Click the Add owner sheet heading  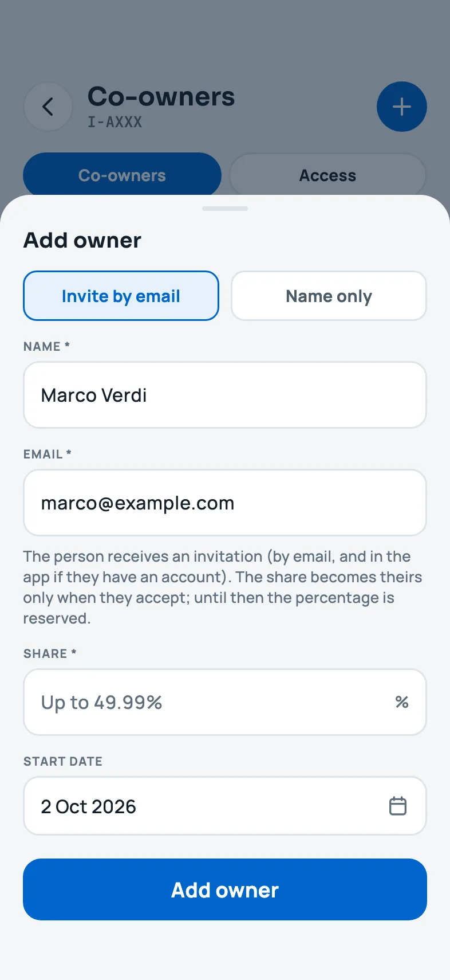point(82,240)
